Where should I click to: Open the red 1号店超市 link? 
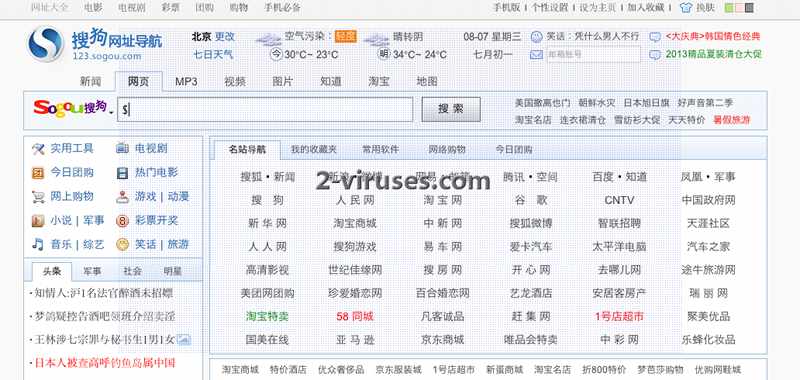point(619,316)
